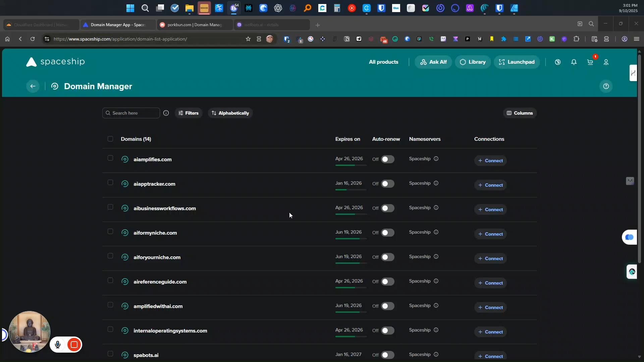Click nameserver info icon for aiamplifies.com
644x362 pixels.
pyautogui.click(x=436, y=159)
